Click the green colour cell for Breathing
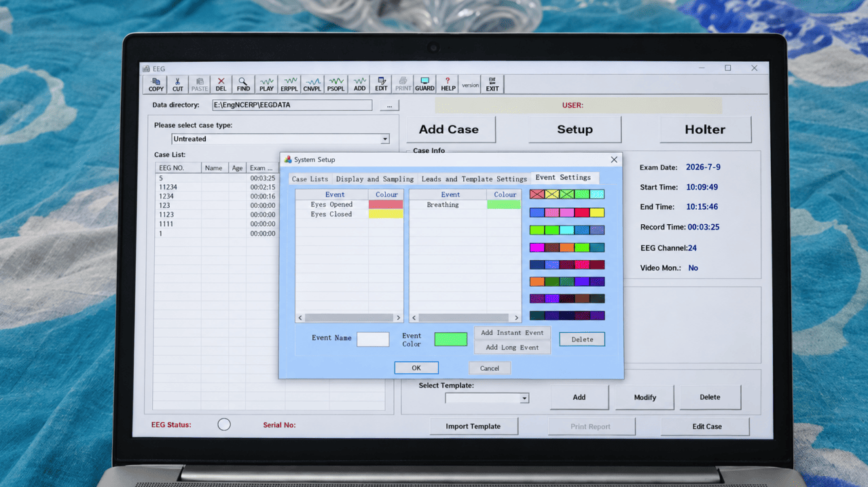 (x=504, y=204)
